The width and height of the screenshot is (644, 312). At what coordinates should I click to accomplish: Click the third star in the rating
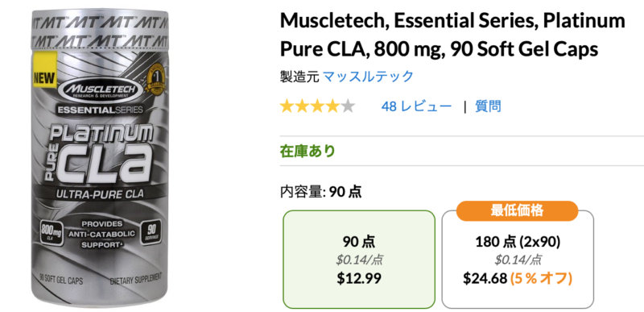[317, 106]
